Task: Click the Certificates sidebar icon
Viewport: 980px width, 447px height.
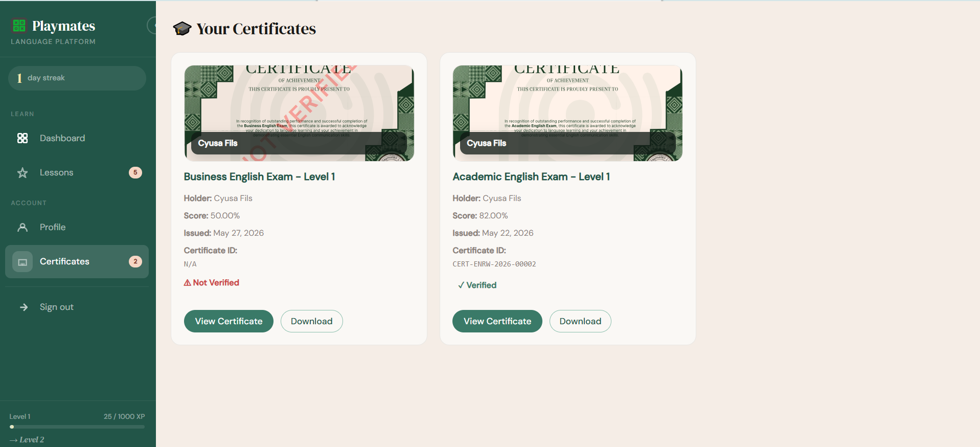Action: pyautogui.click(x=22, y=262)
